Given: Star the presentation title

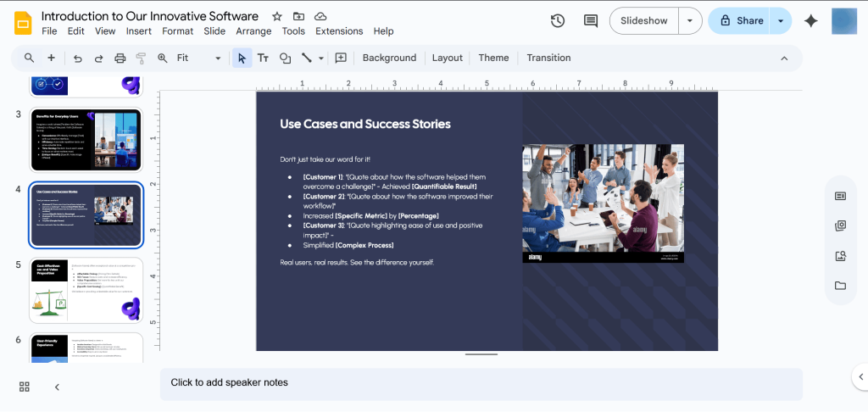Looking at the screenshot, I should click(277, 16).
